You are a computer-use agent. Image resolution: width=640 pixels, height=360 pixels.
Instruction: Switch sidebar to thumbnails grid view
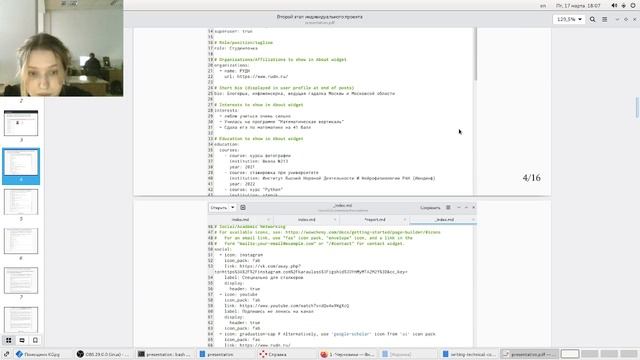pos(9,340)
